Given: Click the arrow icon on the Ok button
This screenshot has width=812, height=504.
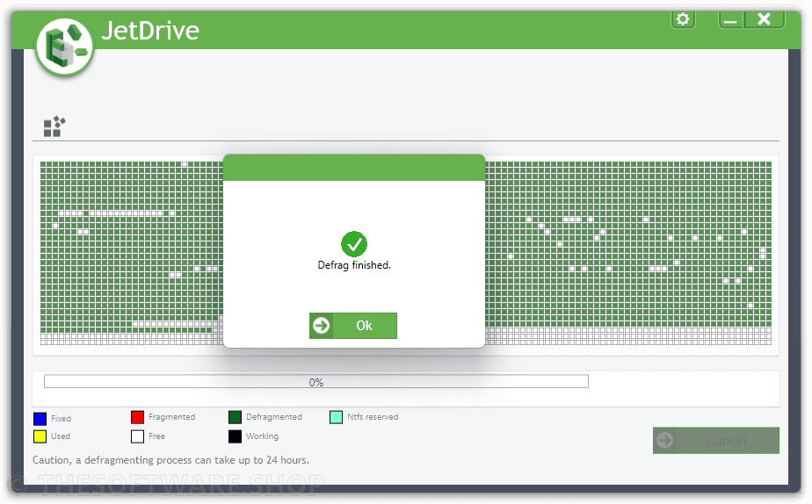Looking at the screenshot, I should (321, 326).
